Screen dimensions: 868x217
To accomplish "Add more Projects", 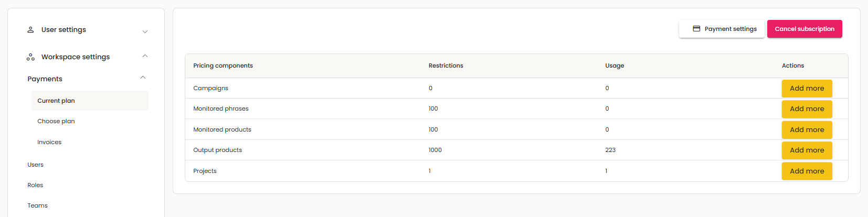I will (807, 171).
